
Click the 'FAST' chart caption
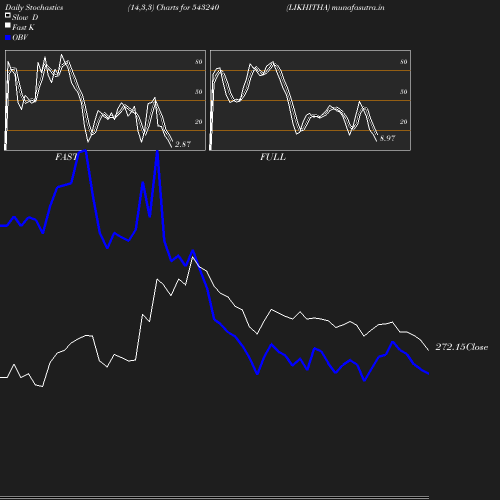(66, 157)
